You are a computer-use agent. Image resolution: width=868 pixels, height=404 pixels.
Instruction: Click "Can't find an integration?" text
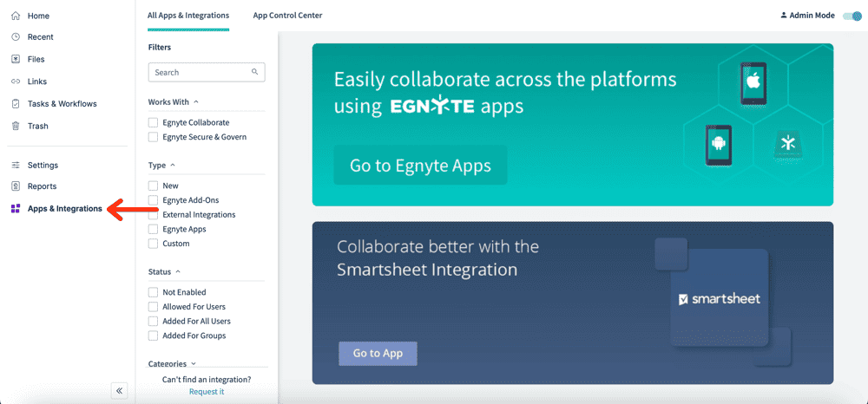pos(207,380)
